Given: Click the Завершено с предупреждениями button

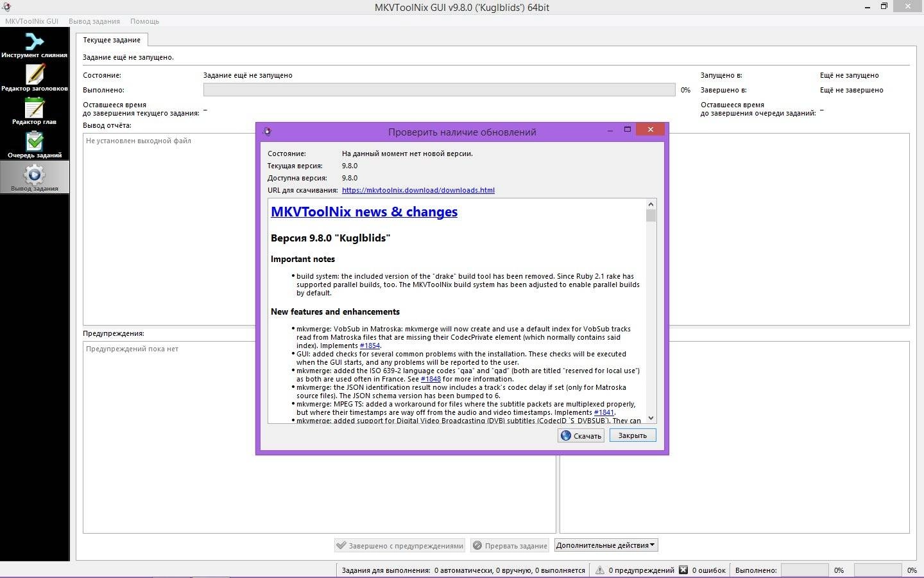Looking at the screenshot, I should [x=400, y=546].
